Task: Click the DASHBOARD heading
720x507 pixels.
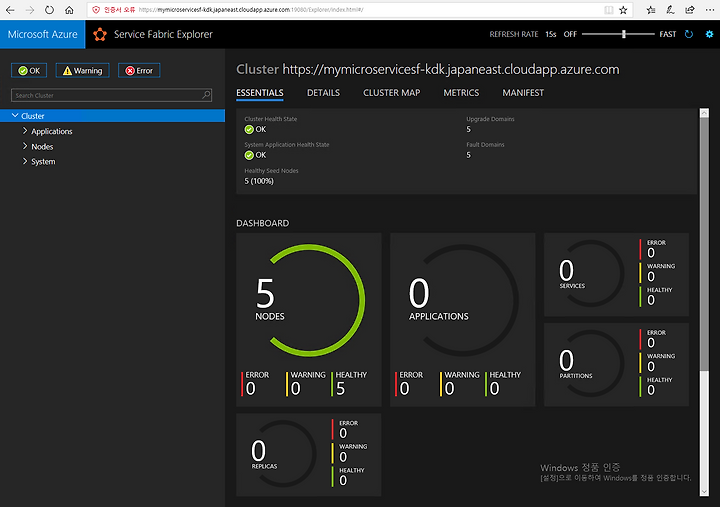Action: pyautogui.click(x=263, y=223)
